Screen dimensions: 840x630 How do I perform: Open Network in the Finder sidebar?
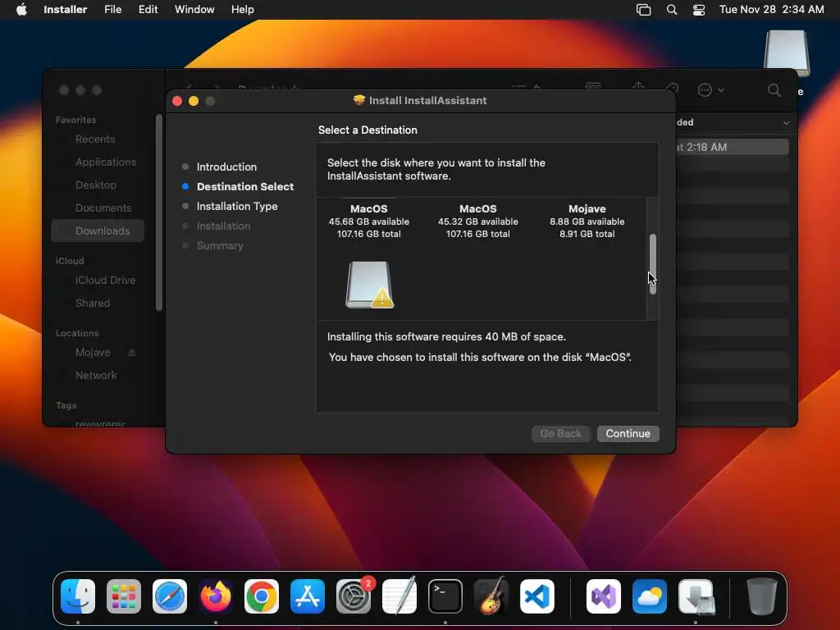[x=96, y=376]
